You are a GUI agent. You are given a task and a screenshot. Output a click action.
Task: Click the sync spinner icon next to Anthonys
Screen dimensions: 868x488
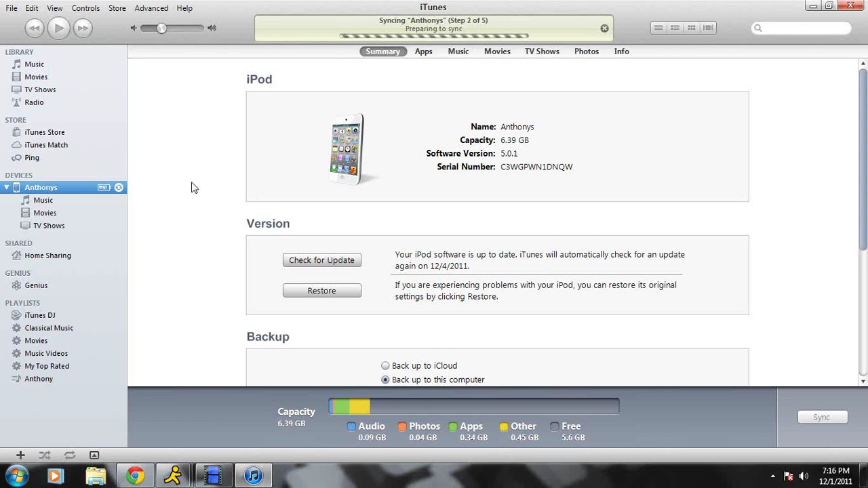tap(119, 187)
